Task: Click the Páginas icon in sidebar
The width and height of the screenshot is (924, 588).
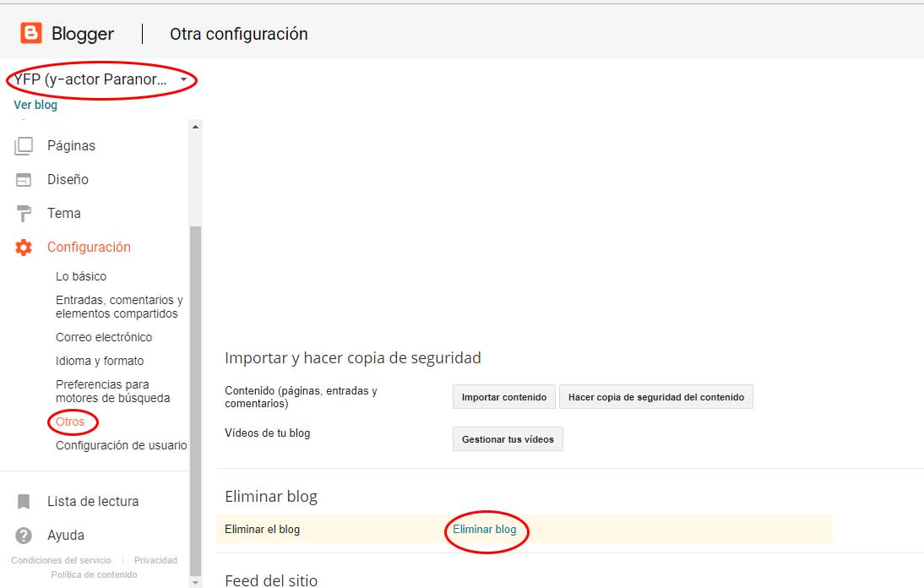Action: point(24,145)
